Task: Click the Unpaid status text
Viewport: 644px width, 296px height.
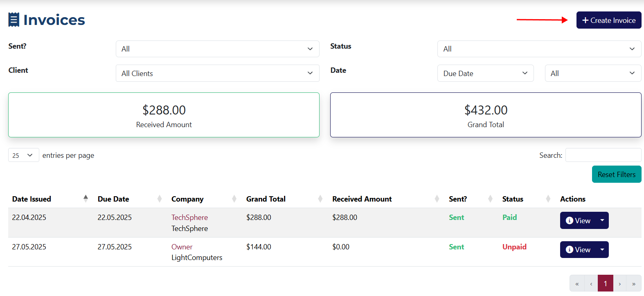Action: coord(514,247)
